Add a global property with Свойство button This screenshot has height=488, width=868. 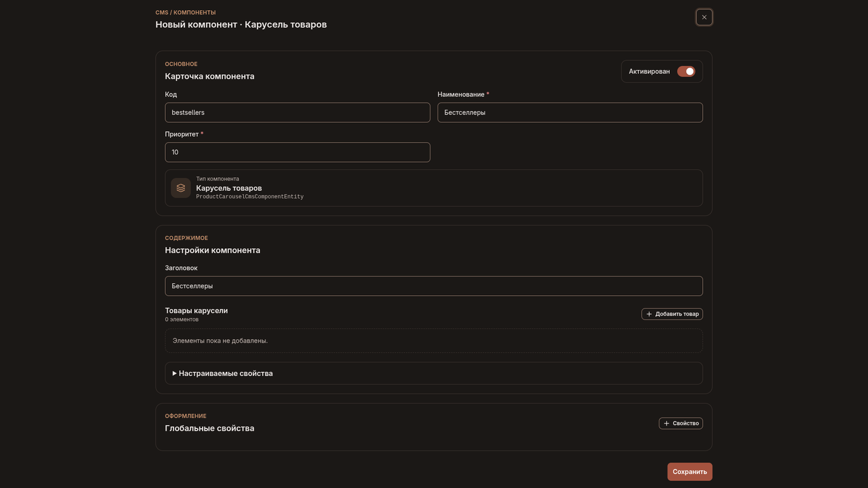click(x=681, y=424)
